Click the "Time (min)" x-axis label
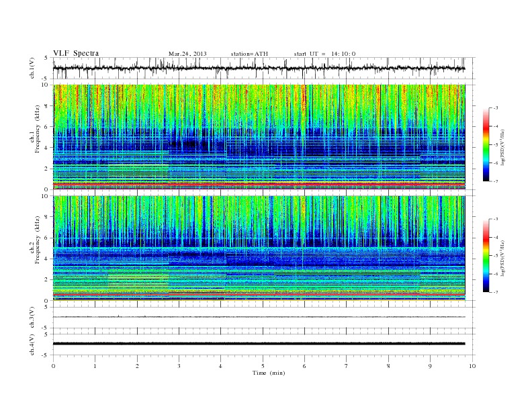Screen dimensions: 532x411 [269, 373]
